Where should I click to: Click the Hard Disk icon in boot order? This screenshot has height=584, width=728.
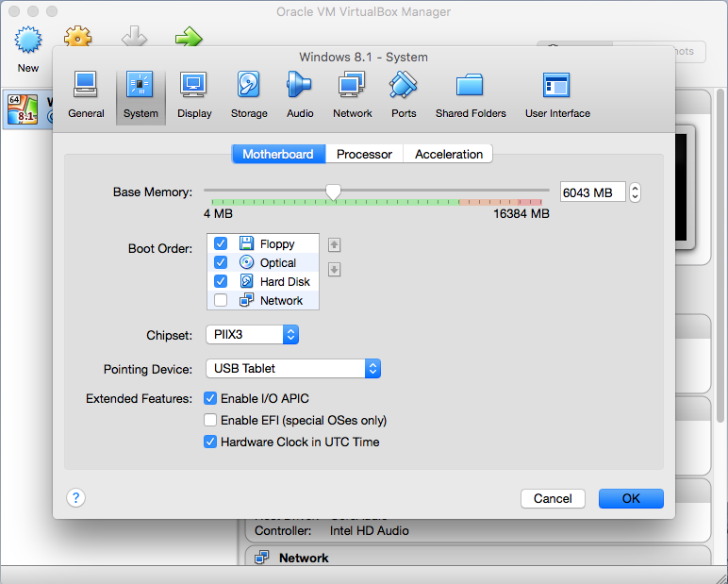(x=246, y=281)
